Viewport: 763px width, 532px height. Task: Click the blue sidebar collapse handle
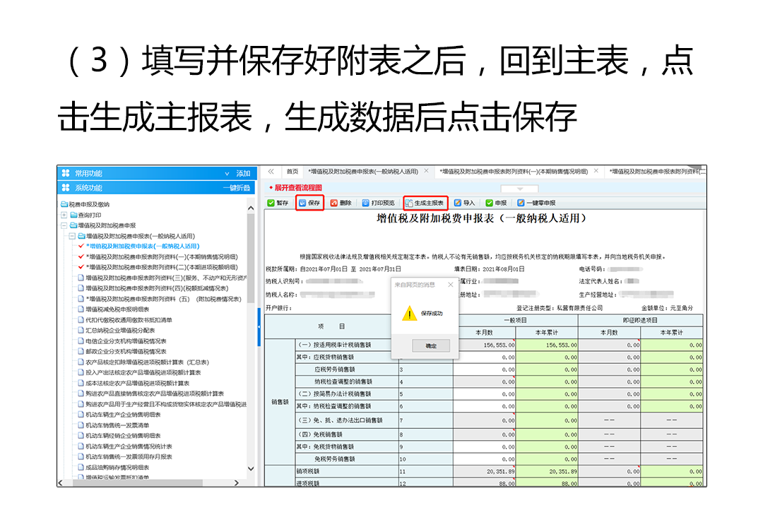[x=259, y=327]
